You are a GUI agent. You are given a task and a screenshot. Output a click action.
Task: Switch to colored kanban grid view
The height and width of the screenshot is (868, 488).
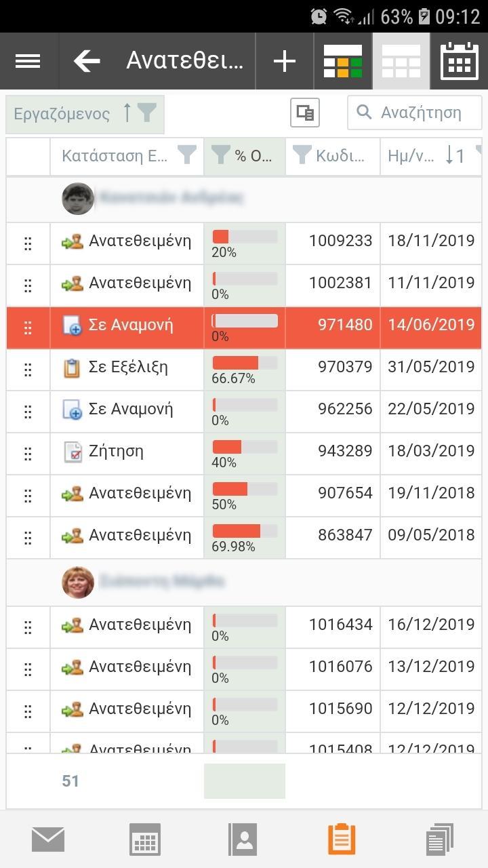(342, 61)
